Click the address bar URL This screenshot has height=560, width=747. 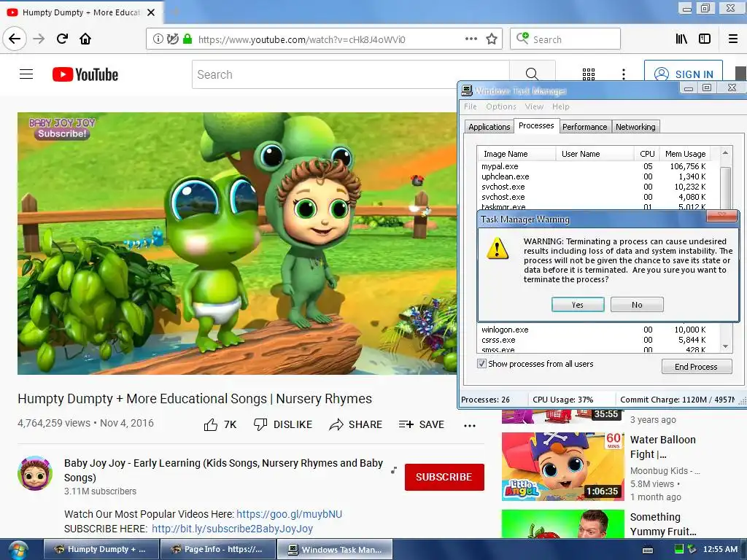[301, 39]
